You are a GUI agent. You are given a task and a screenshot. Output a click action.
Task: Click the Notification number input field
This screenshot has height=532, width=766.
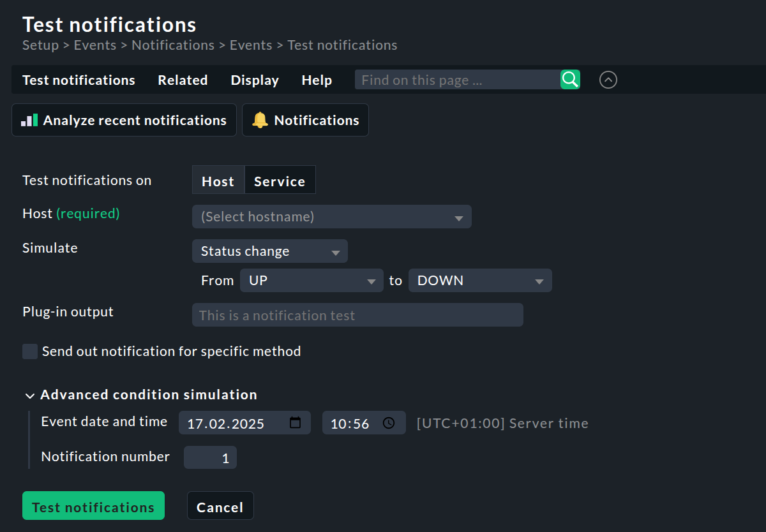(x=210, y=457)
